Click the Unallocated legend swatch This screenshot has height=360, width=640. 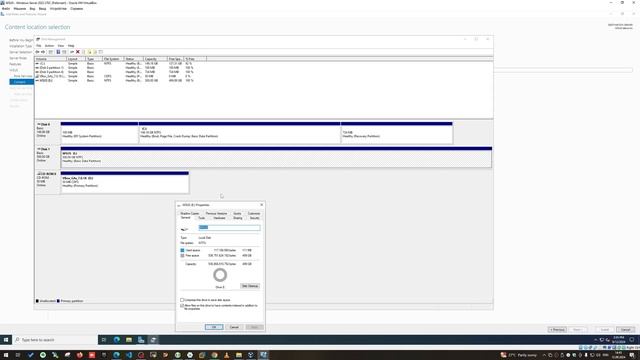(x=37, y=301)
